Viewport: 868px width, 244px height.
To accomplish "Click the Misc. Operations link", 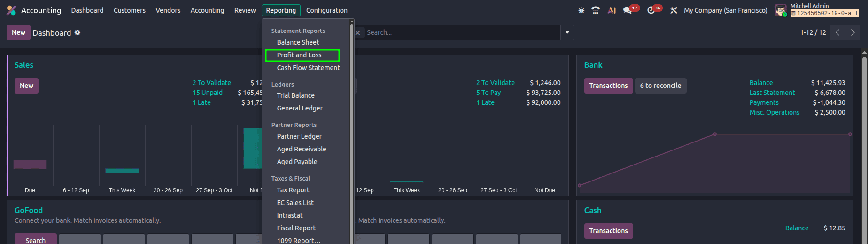I will pos(775,112).
